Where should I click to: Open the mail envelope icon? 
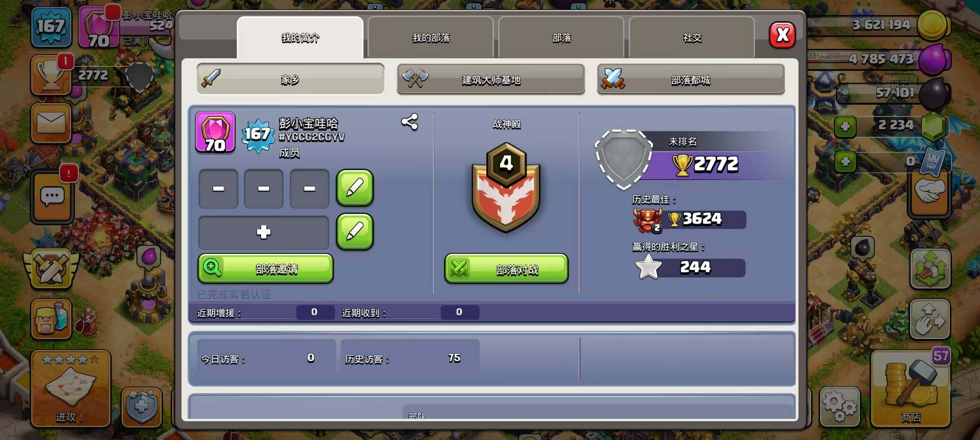point(51,123)
